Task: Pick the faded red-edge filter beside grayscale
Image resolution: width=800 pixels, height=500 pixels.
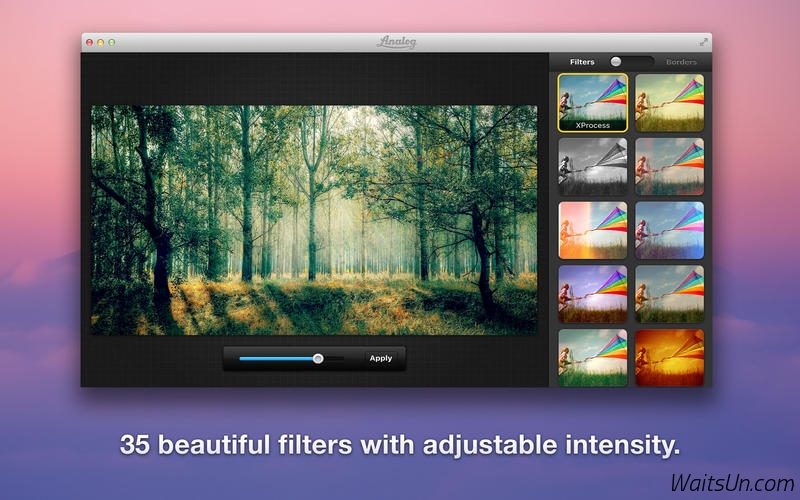Action: pos(669,166)
